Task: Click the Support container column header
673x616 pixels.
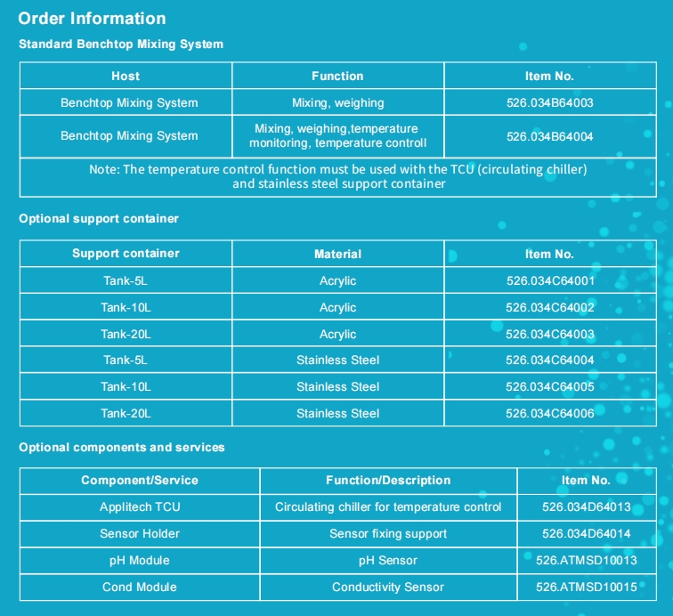Action: click(126, 254)
